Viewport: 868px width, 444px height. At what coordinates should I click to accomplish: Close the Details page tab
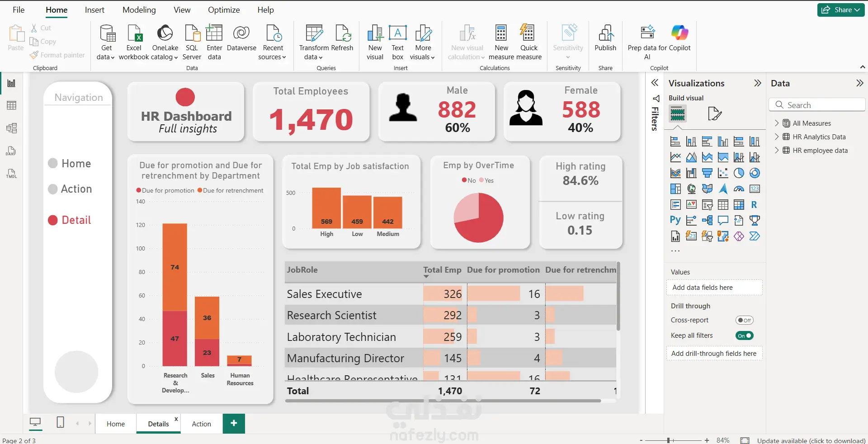click(176, 419)
